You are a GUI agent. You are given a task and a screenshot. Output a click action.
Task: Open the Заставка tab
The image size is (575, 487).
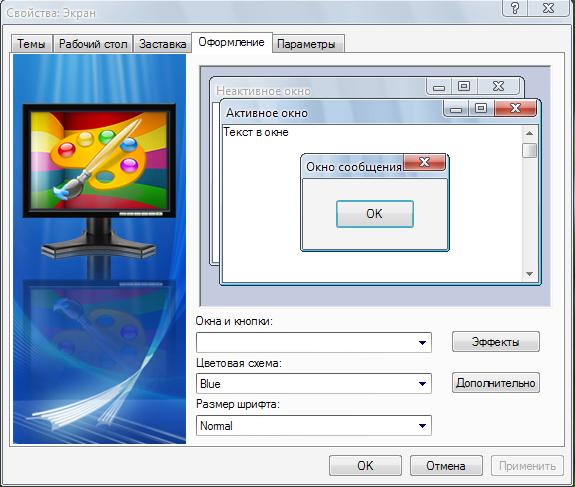(x=162, y=44)
